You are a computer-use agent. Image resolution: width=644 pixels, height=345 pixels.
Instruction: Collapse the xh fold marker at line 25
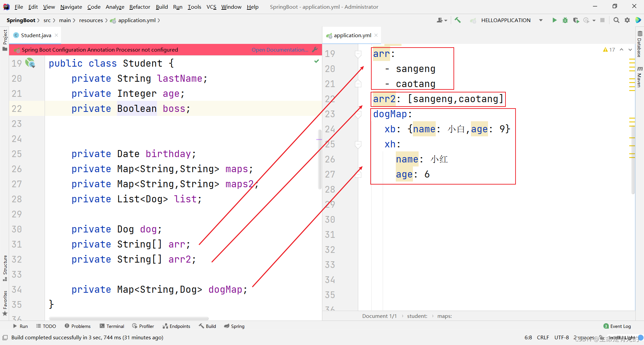pos(358,145)
